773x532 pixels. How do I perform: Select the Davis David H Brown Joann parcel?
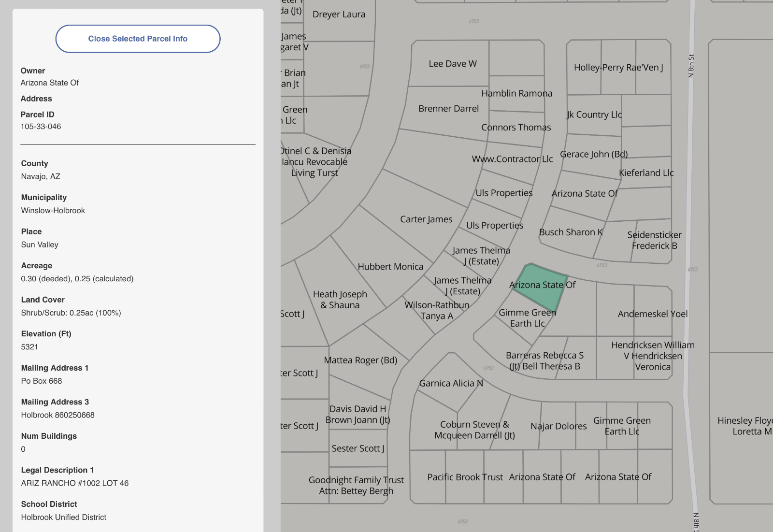(x=358, y=415)
